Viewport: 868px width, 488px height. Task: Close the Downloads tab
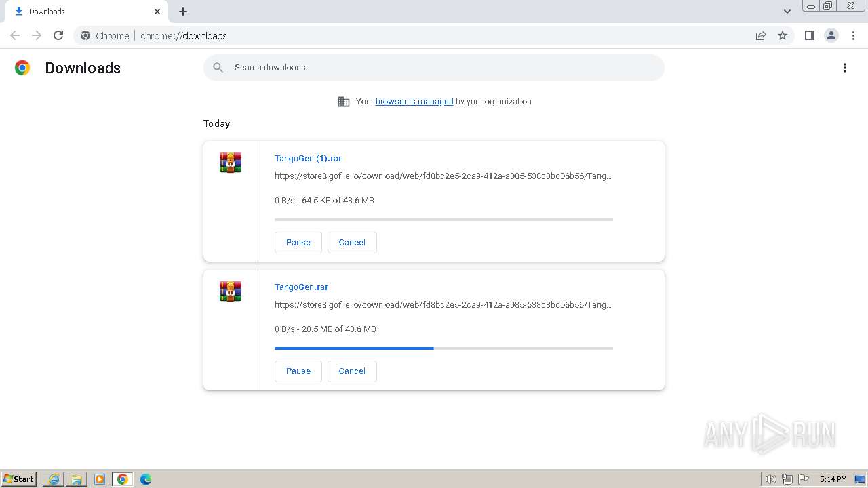click(157, 12)
